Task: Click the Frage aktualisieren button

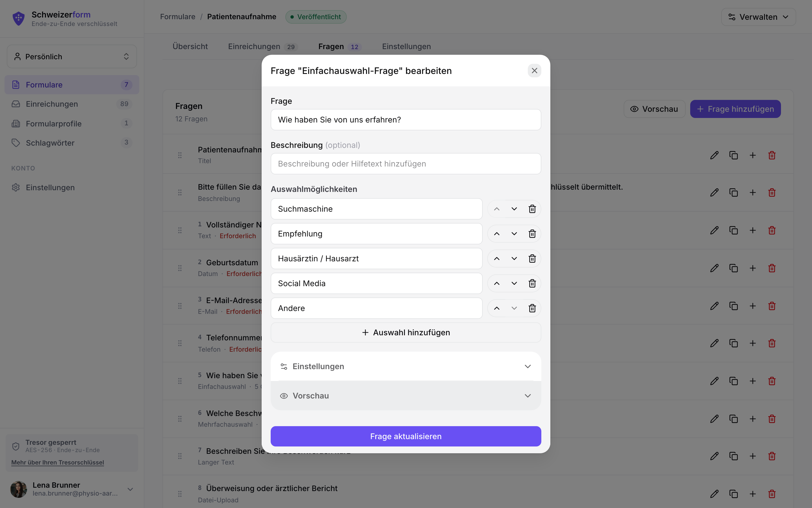Action: pyautogui.click(x=406, y=436)
